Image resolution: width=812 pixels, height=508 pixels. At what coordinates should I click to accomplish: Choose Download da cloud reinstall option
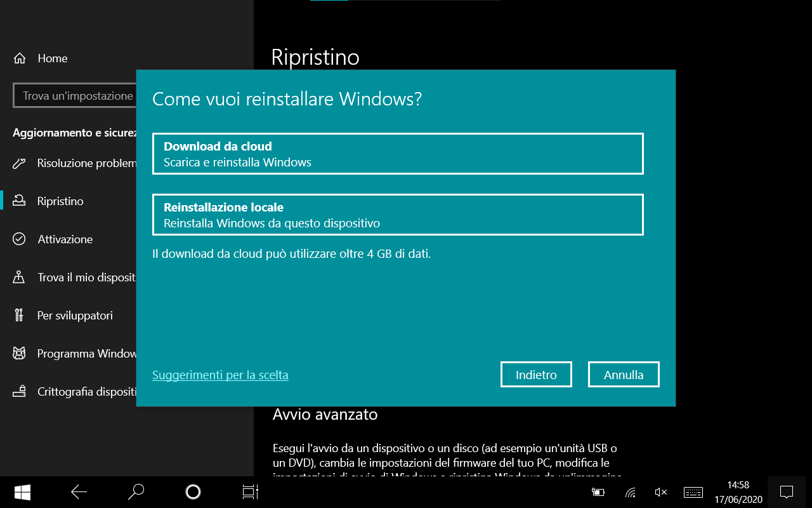[x=398, y=154]
